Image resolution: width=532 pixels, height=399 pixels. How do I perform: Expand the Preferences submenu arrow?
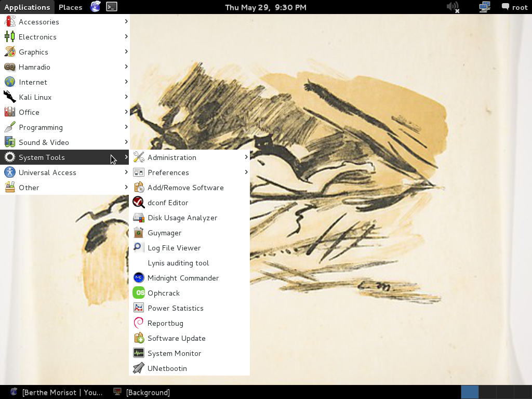click(246, 172)
